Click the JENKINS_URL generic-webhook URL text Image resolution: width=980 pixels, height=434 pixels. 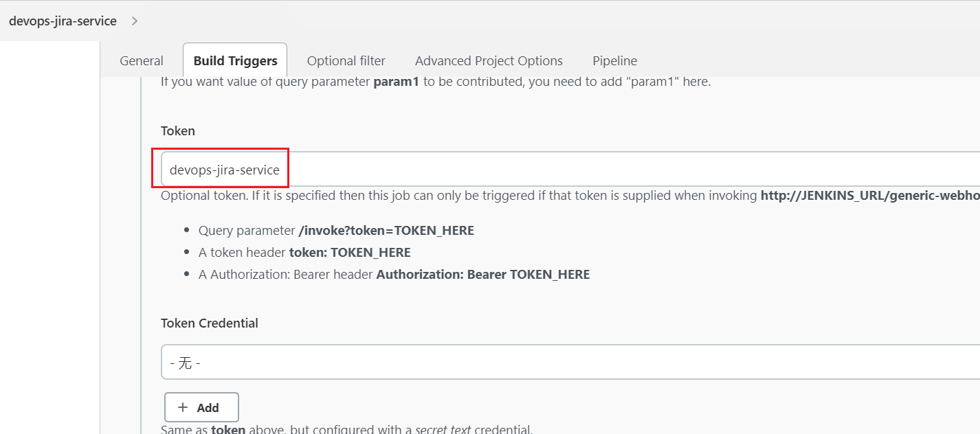pos(870,195)
